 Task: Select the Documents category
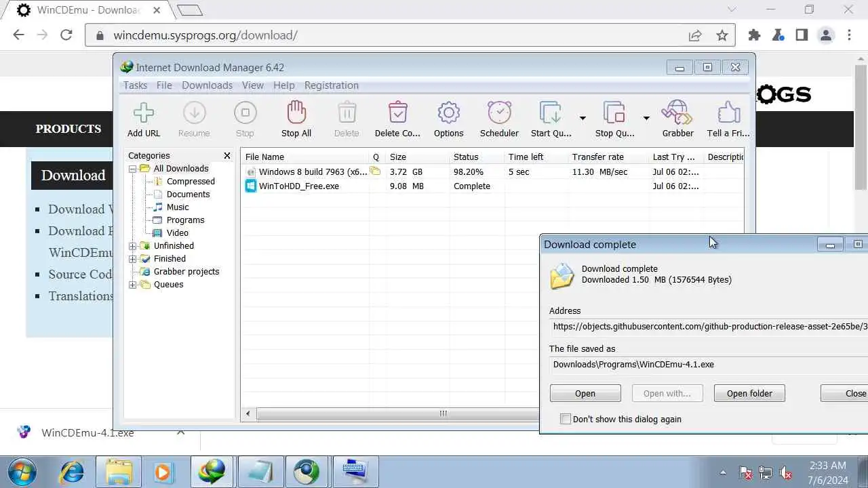click(188, 195)
